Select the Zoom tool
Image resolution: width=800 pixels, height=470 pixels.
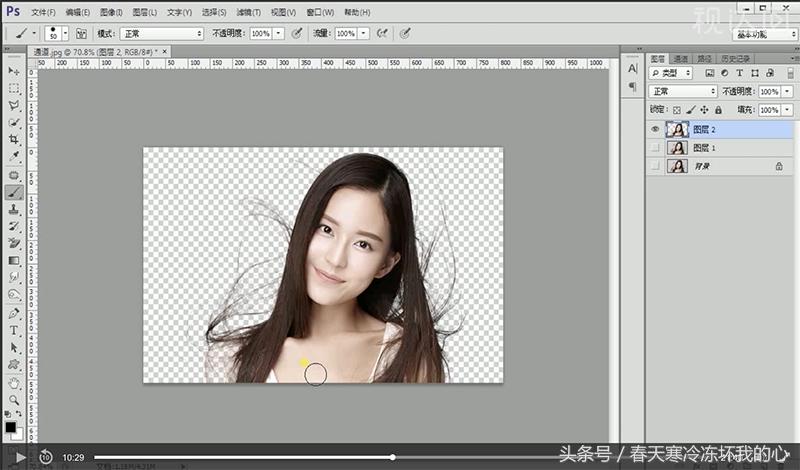tap(14, 399)
